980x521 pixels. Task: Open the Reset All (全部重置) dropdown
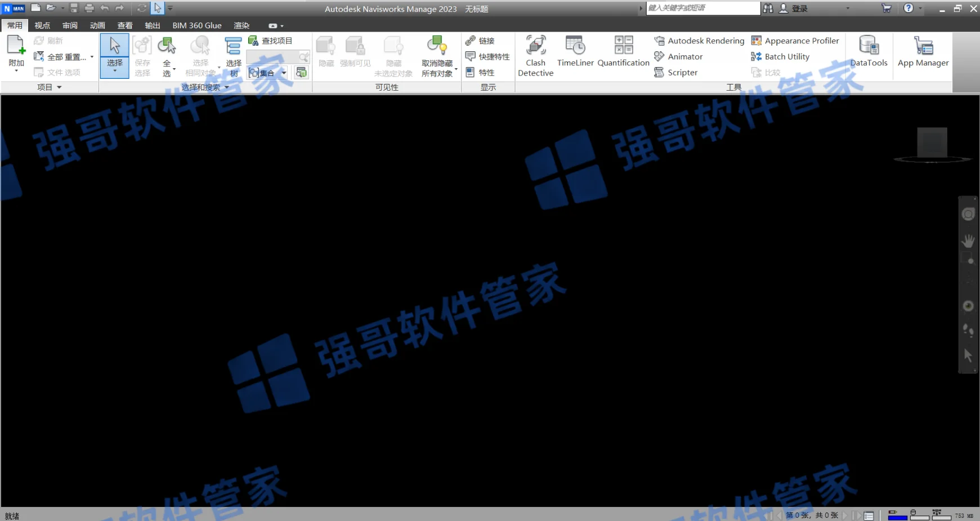click(92, 56)
